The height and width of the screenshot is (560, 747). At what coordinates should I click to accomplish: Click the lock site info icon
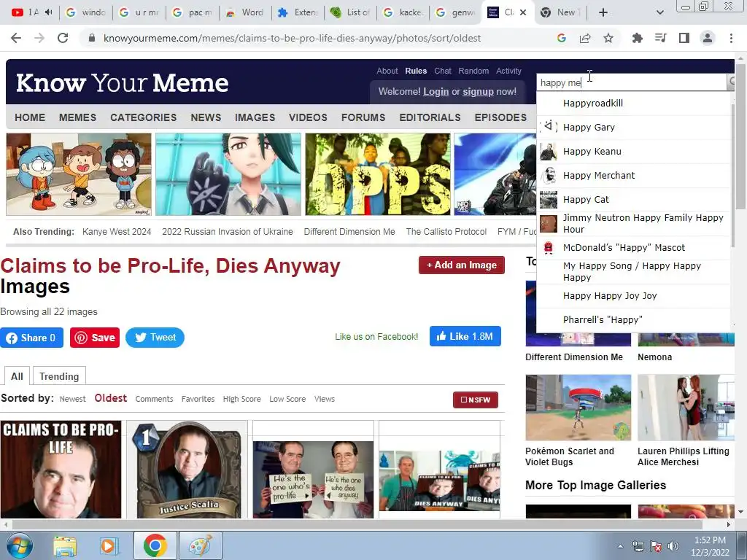coord(92,38)
